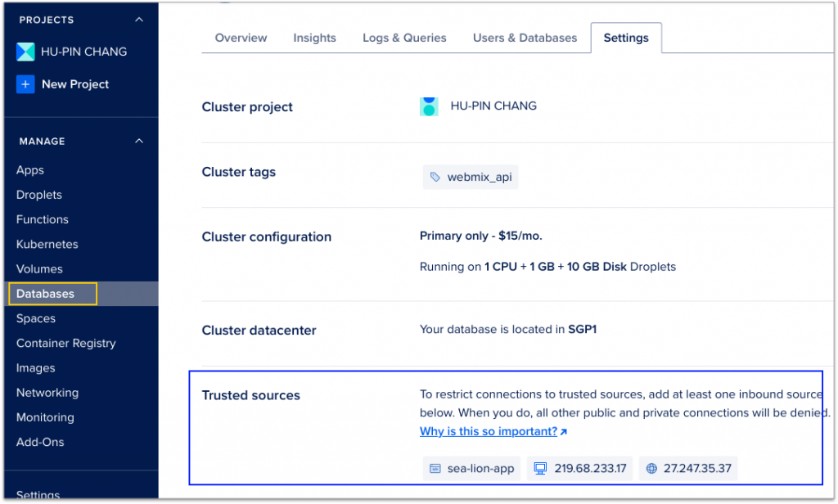
Task: Open Monitoring in the sidebar
Action: 46,417
